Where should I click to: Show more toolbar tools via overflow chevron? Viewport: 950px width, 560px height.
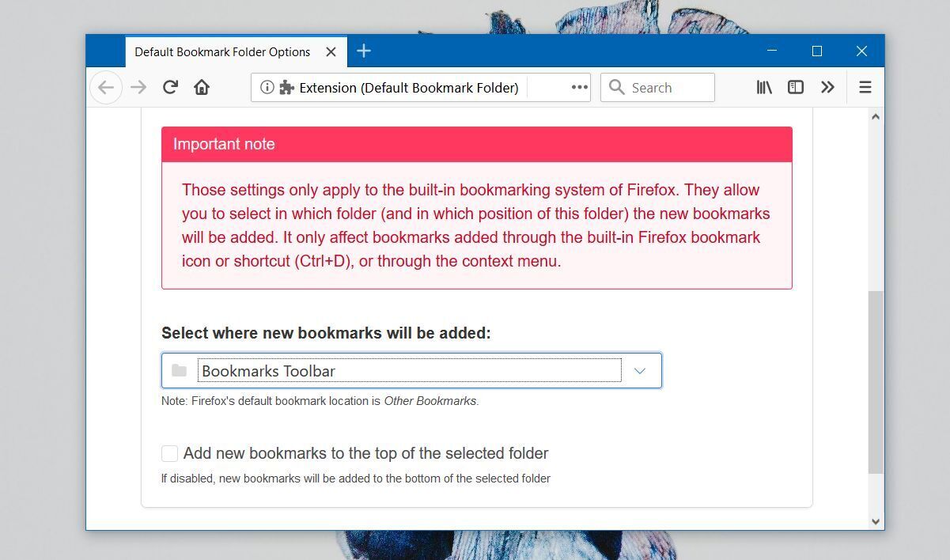pos(827,88)
